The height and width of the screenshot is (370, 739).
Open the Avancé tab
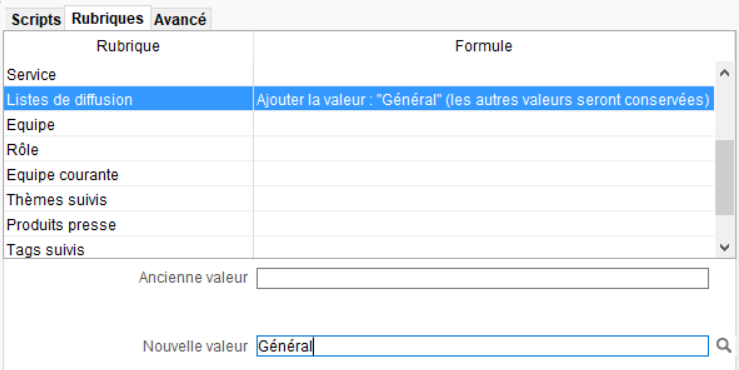coord(180,19)
